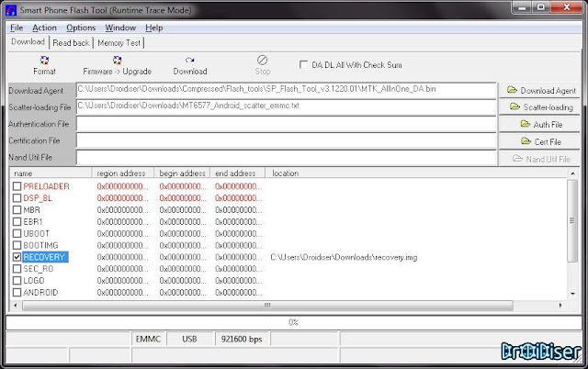Open the Cert File browser
Viewport: 588px width, 369px height.
pos(539,141)
